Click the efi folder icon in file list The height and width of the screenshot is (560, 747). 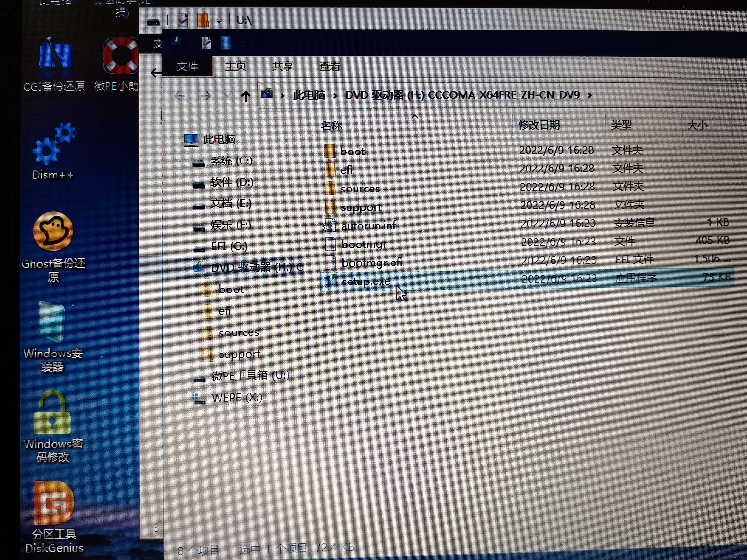point(330,169)
